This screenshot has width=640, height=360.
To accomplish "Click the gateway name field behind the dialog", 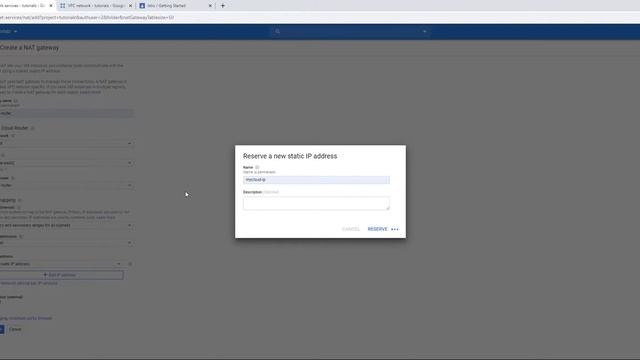I will click(x=67, y=113).
